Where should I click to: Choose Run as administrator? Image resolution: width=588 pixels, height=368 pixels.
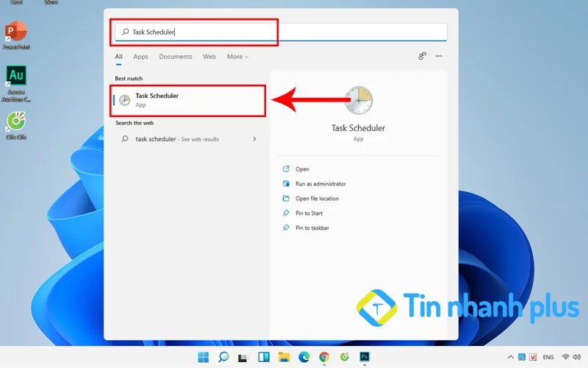click(320, 183)
